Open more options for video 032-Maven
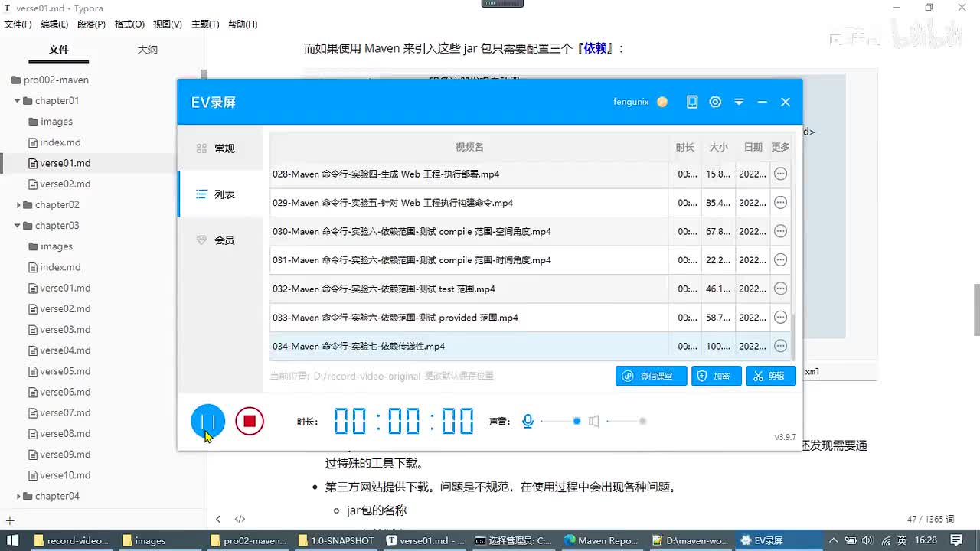The image size is (980, 551). [780, 289]
